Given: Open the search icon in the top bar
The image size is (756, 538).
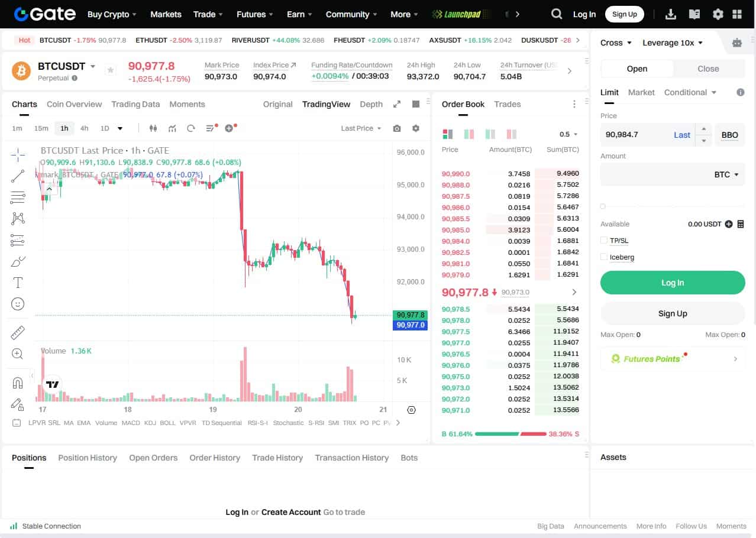Looking at the screenshot, I should (556, 14).
